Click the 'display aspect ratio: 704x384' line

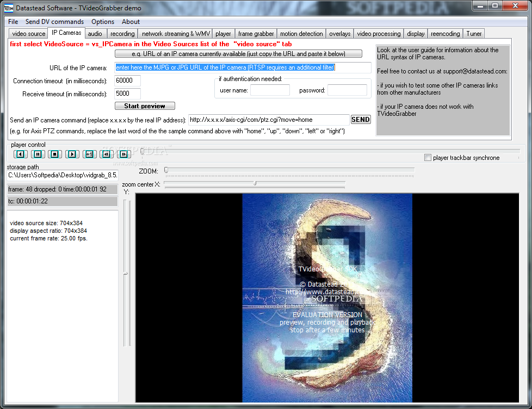(48, 231)
